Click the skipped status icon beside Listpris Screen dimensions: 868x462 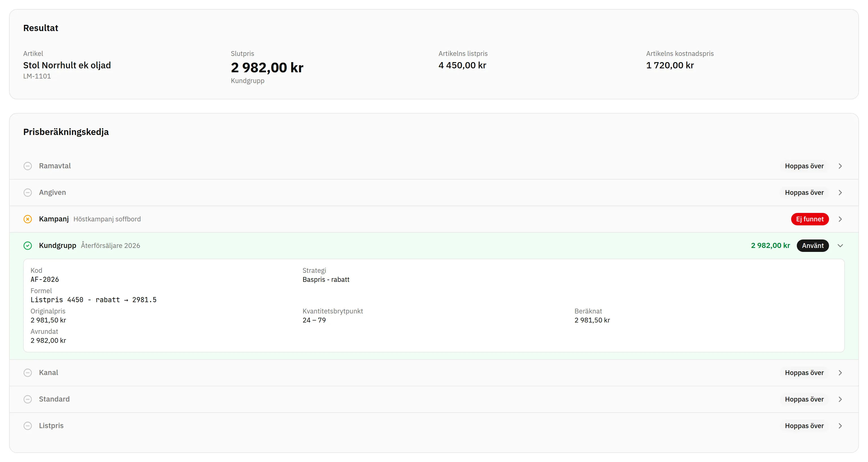pos(28,426)
